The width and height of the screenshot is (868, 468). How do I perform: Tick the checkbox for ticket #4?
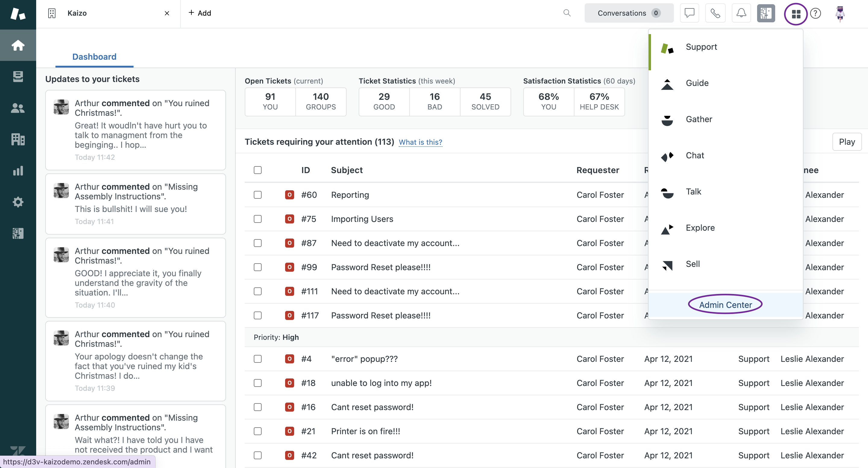click(257, 359)
